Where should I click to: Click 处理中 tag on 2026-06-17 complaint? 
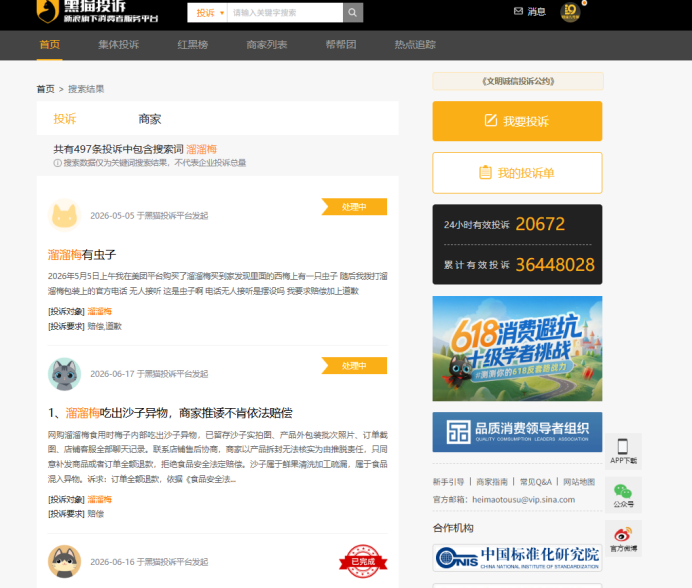(x=354, y=366)
